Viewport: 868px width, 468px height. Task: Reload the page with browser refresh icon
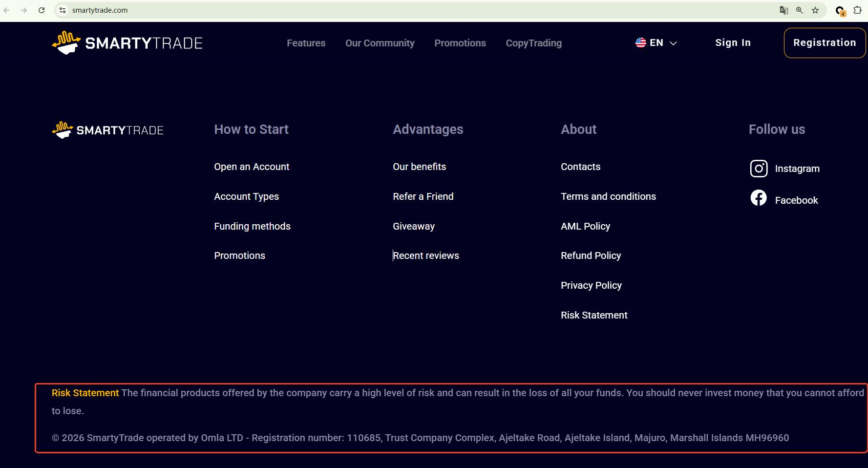(x=42, y=10)
